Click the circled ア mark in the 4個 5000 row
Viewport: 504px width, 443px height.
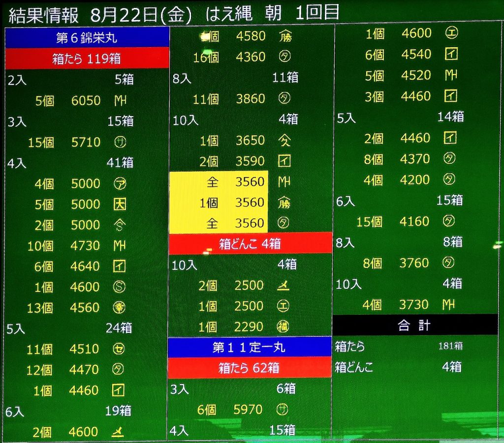click(x=120, y=183)
